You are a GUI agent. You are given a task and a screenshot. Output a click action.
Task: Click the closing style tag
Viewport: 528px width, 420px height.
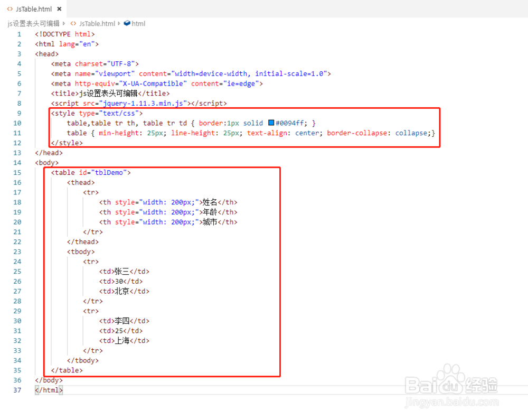67,143
